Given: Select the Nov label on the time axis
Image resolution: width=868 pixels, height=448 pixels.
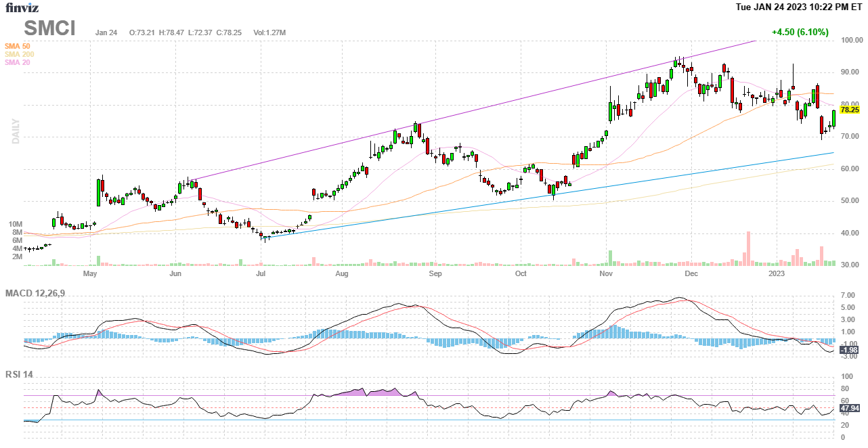Looking at the screenshot, I should pyautogui.click(x=605, y=274).
